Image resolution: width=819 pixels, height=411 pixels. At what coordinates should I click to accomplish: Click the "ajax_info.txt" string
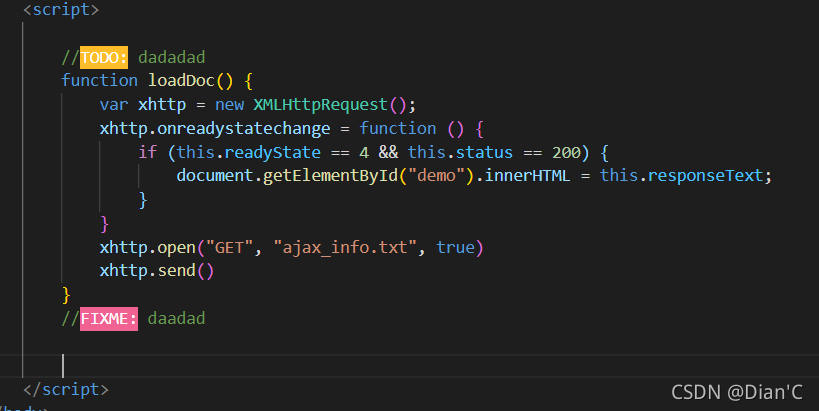coord(345,247)
